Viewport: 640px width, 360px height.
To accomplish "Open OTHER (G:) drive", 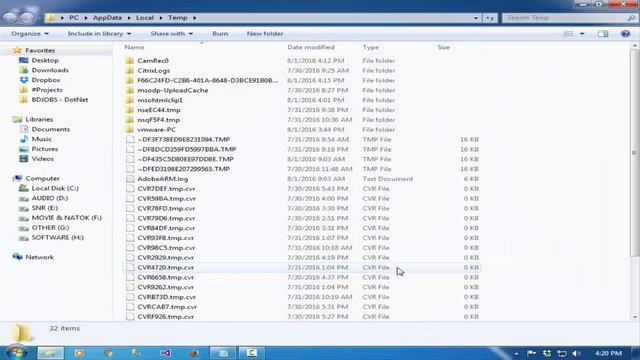I will click(50, 227).
